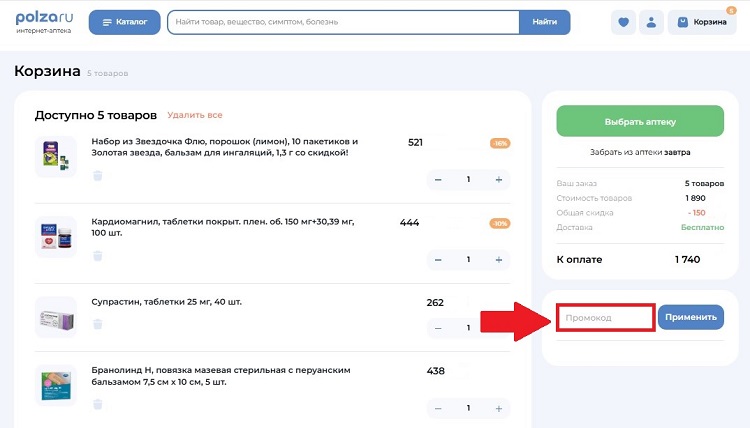750x428 pixels.
Task: Delete Звездочка Флю set using trash icon
Action: click(97, 176)
